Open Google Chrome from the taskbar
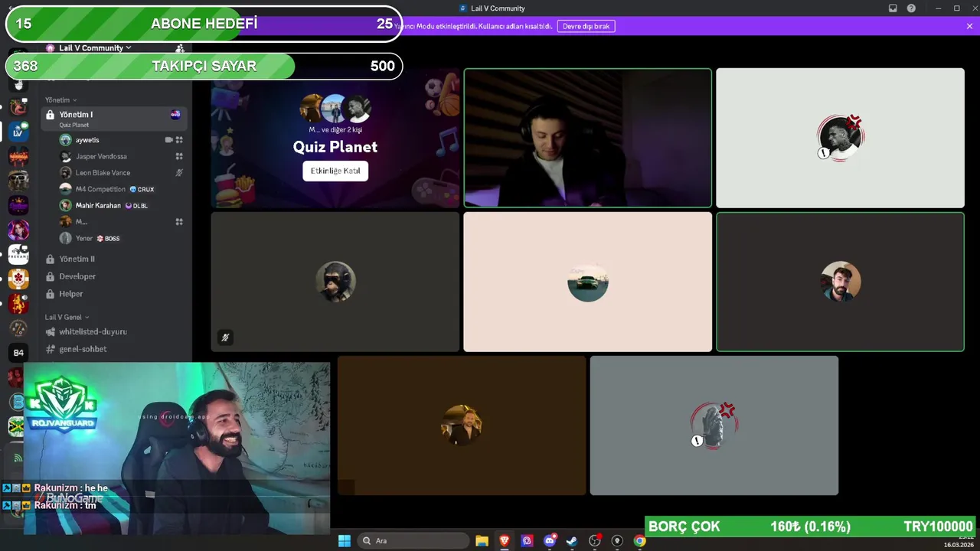980x551 pixels. (x=639, y=541)
